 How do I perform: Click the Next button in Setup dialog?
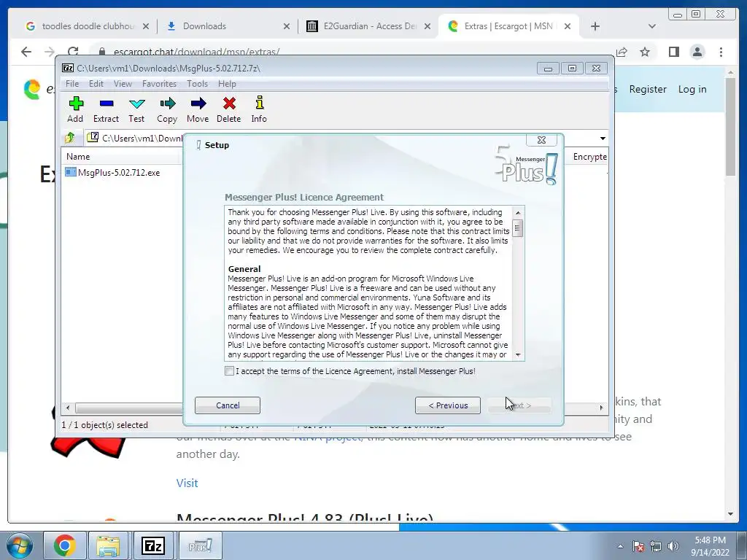(519, 405)
